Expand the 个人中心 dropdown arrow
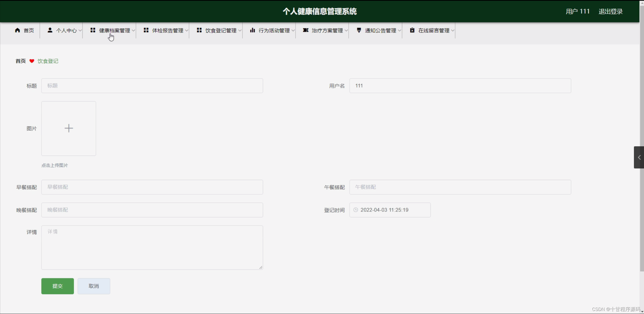This screenshot has height=314, width=644. tap(80, 30)
